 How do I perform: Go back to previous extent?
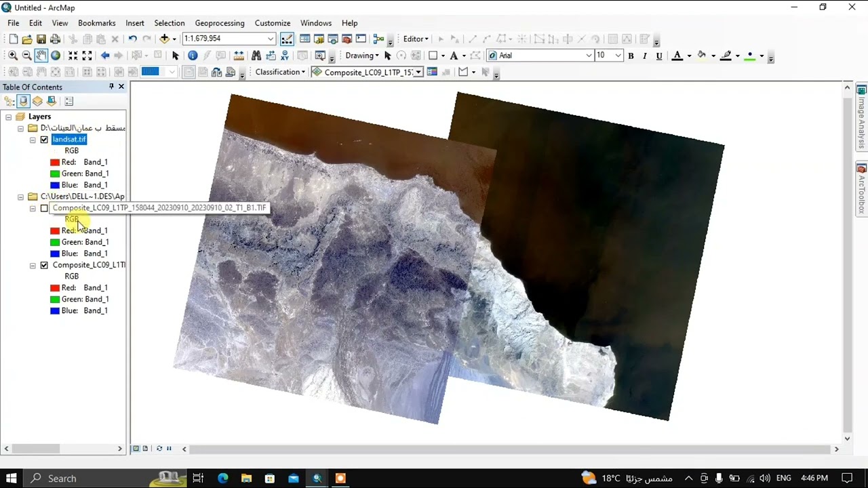coord(104,56)
